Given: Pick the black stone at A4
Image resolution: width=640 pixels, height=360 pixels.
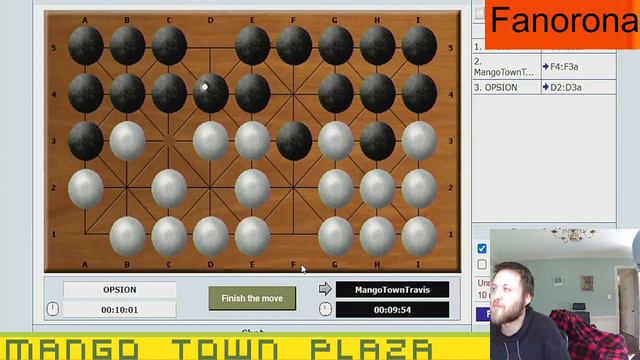Looking at the screenshot, I should tap(86, 93).
